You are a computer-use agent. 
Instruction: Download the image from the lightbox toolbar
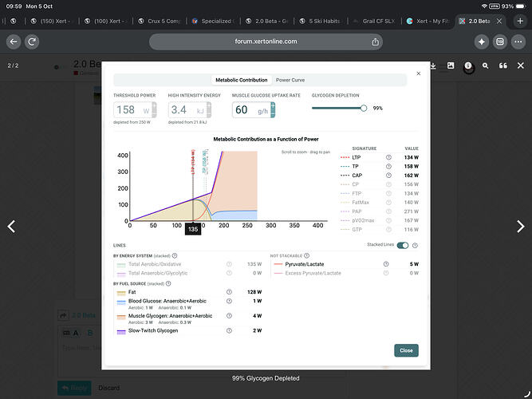[x=433, y=65]
